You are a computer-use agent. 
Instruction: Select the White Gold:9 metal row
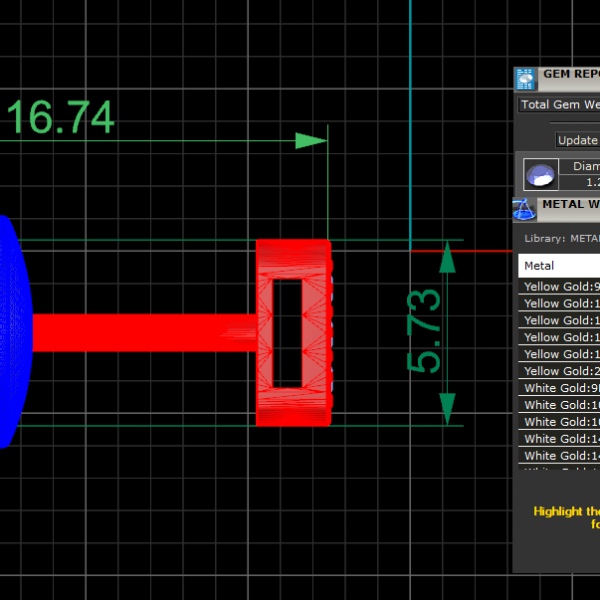pyautogui.click(x=560, y=388)
